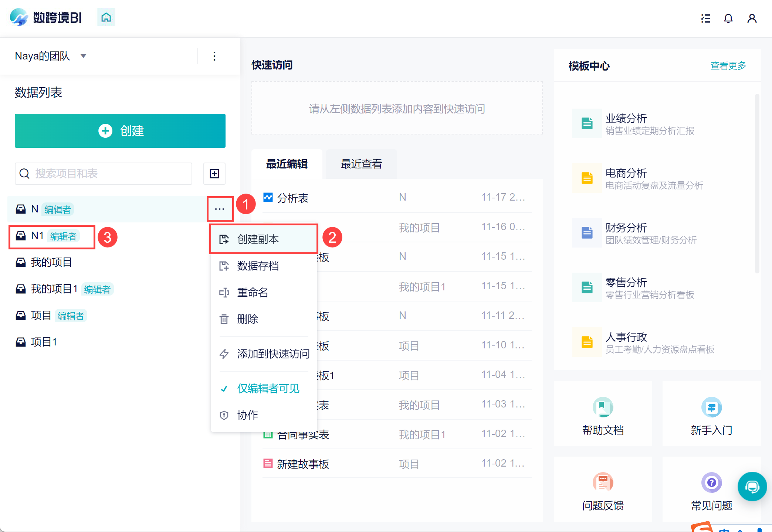Click the home icon in header
Image resolution: width=772 pixels, height=532 pixels.
point(106,17)
